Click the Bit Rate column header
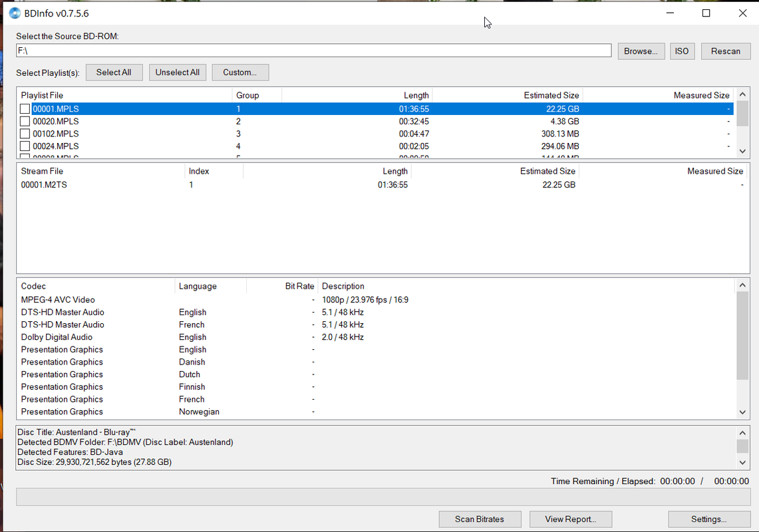The height and width of the screenshot is (532, 759). [x=282, y=286]
